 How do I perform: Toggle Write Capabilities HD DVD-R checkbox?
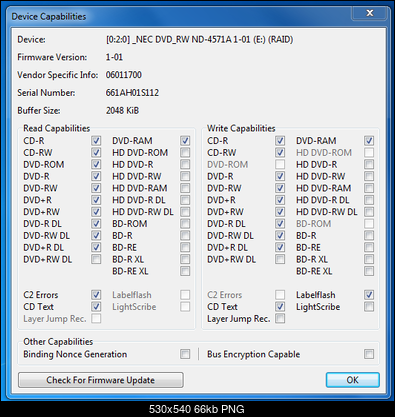tap(369, 164)
